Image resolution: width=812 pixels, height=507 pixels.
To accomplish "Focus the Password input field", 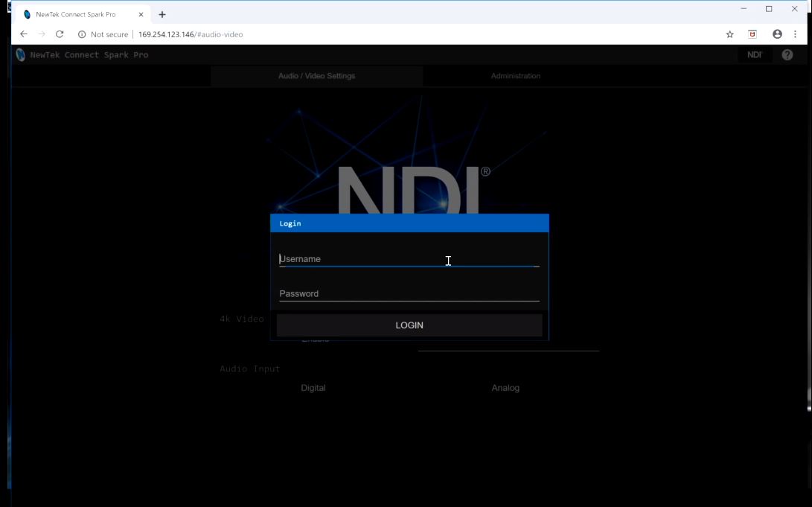I will tap(409, 293).
